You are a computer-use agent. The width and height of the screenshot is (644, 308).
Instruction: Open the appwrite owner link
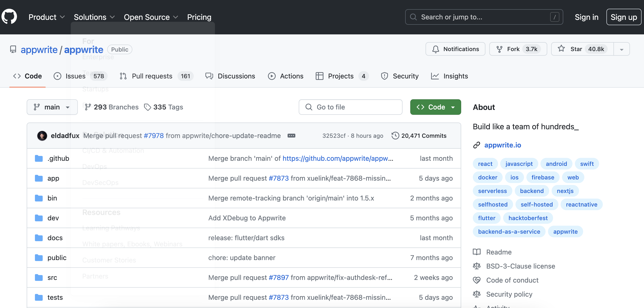39,49
